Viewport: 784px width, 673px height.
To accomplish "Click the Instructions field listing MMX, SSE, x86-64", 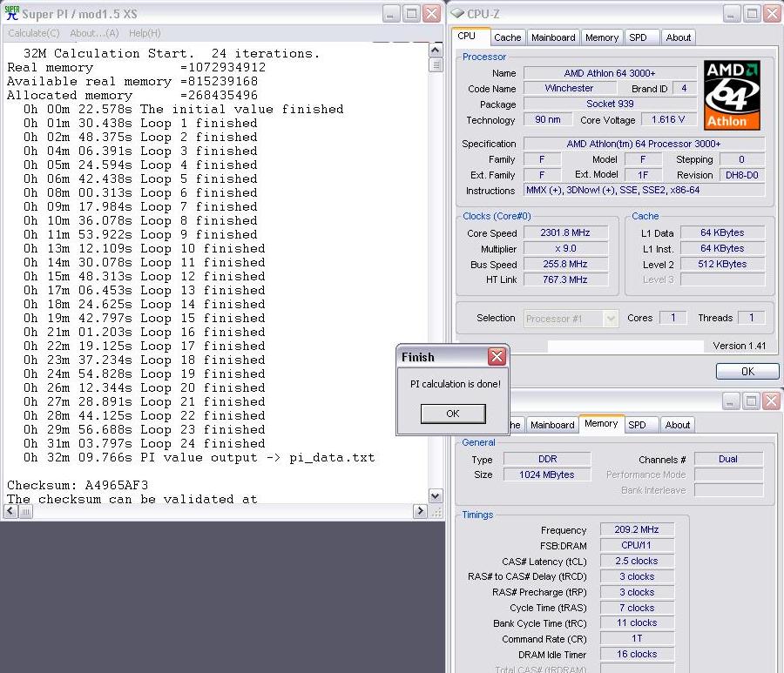I will coord(644,190).
